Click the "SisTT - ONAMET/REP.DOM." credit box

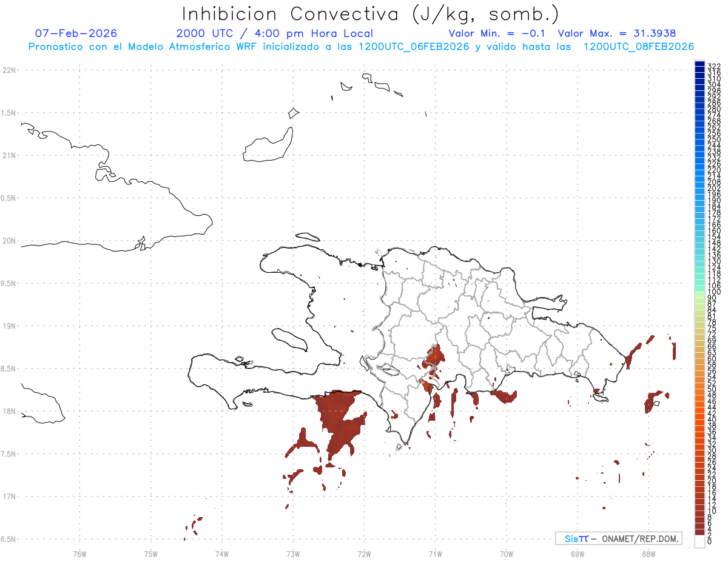[x=618, y=538]
